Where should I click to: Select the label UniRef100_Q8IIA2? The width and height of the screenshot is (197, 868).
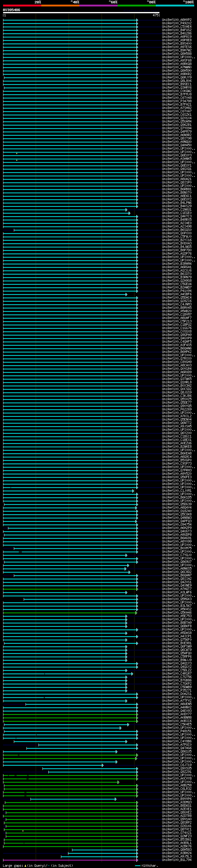pyautogui.click(x=177, y=579)
